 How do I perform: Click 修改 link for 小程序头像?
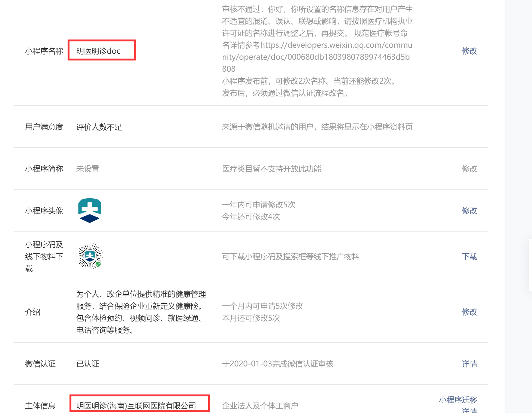[x=469, y=211]
